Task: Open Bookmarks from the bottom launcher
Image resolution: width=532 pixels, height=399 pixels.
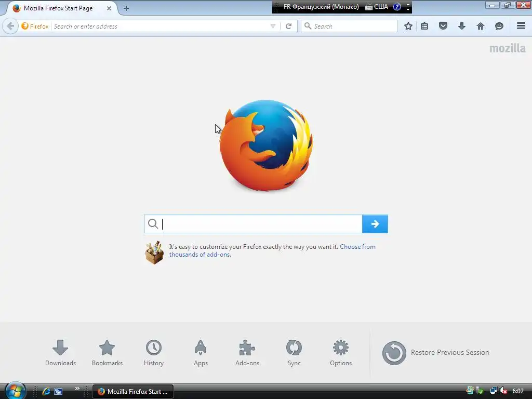Action: [x=107, y=353]
